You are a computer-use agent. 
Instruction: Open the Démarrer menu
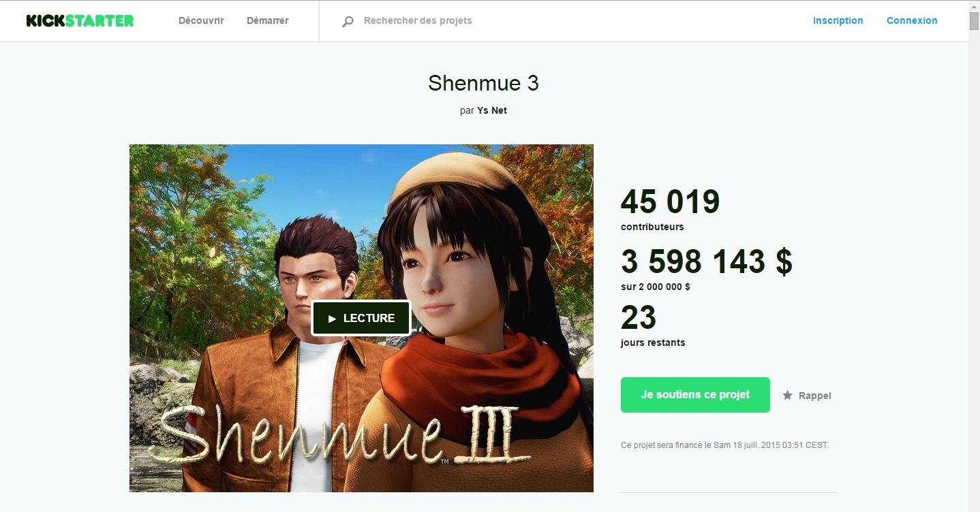[268, 20]
